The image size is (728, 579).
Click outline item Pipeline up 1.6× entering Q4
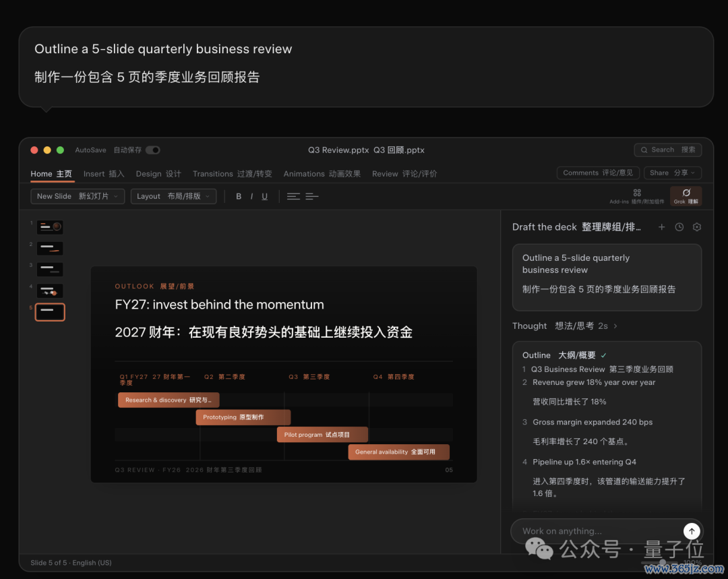point(584,462)
